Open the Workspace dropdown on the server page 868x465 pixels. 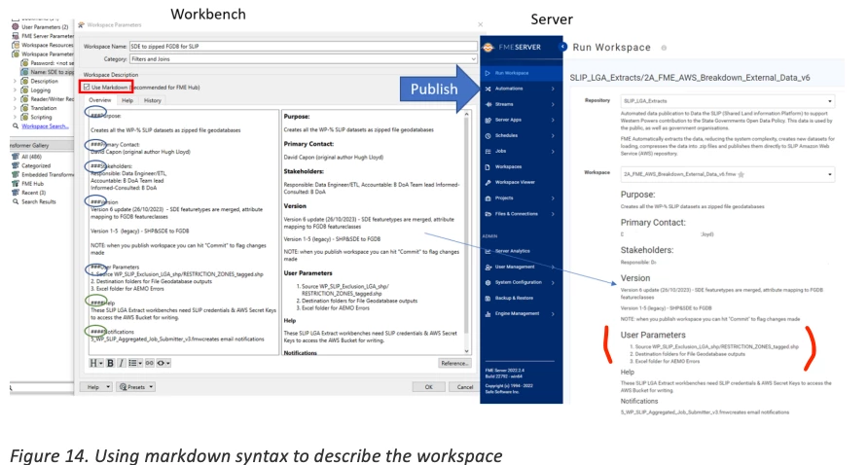[728, 174]
